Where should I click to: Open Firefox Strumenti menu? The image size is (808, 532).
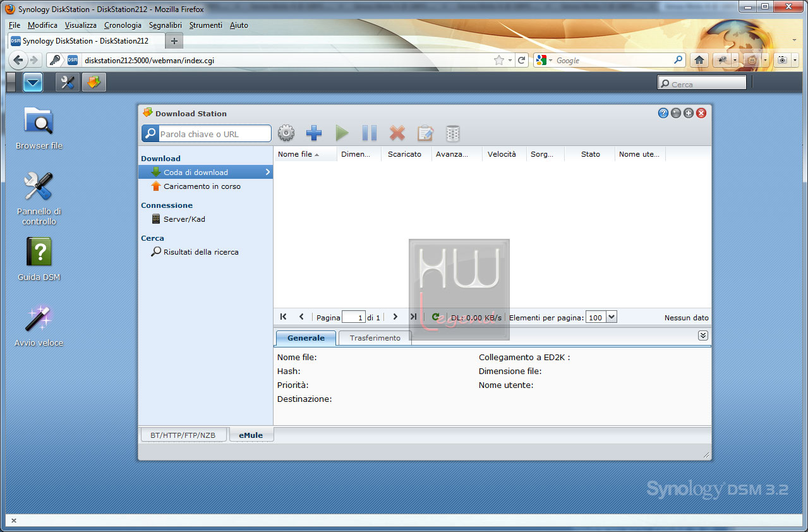[206, 25]
